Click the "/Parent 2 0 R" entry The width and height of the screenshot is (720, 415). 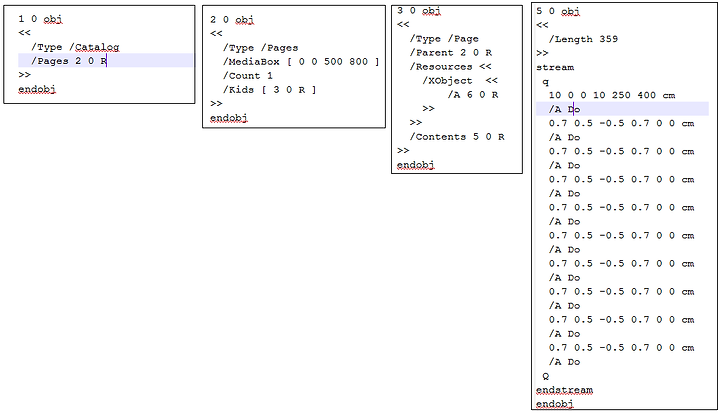pyautogui.click(x=451, y=53)
